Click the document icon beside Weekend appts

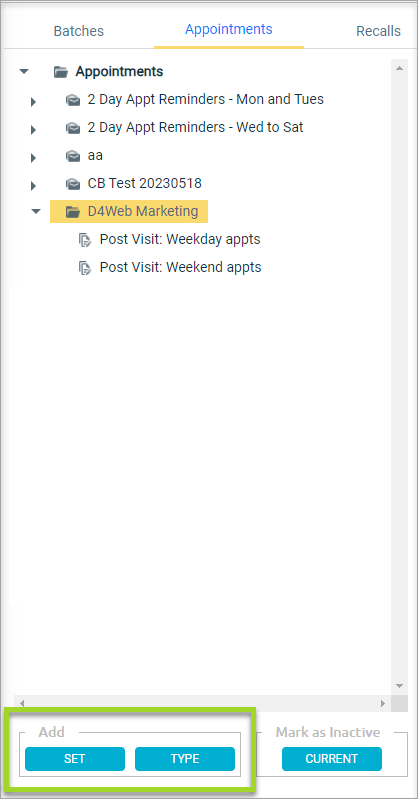(x=85, y=268)
